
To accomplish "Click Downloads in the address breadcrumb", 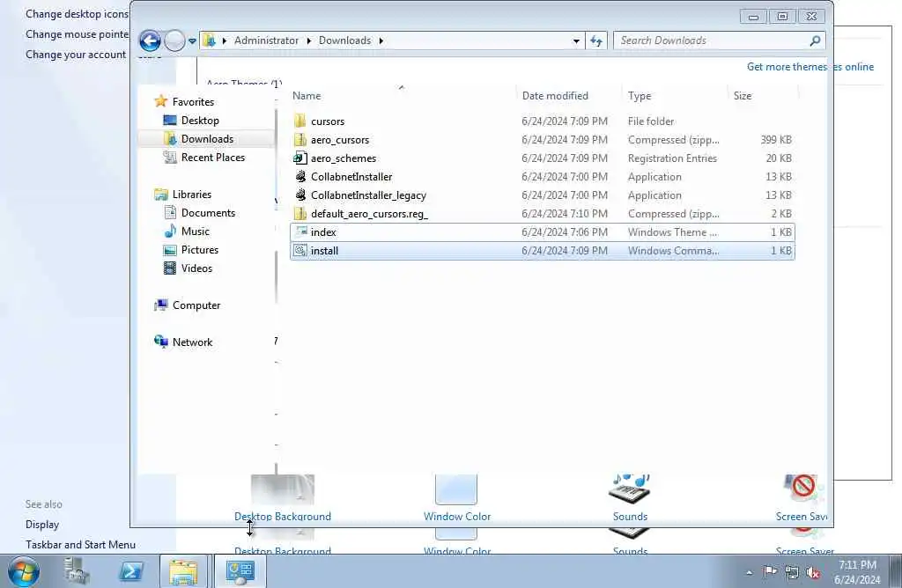I will (x=344, y=40).
